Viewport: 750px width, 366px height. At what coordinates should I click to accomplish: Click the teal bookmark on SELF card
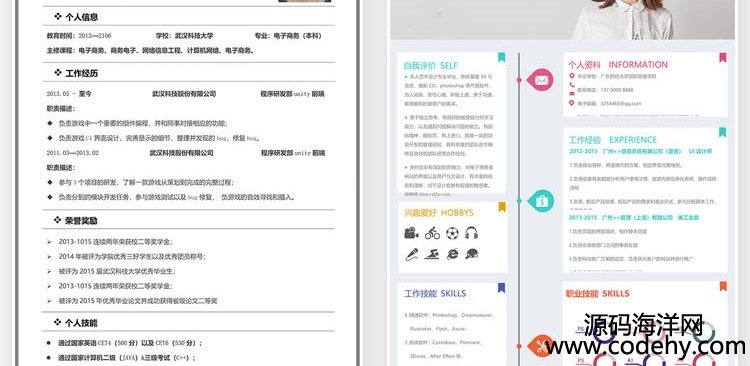click(501, 57)
